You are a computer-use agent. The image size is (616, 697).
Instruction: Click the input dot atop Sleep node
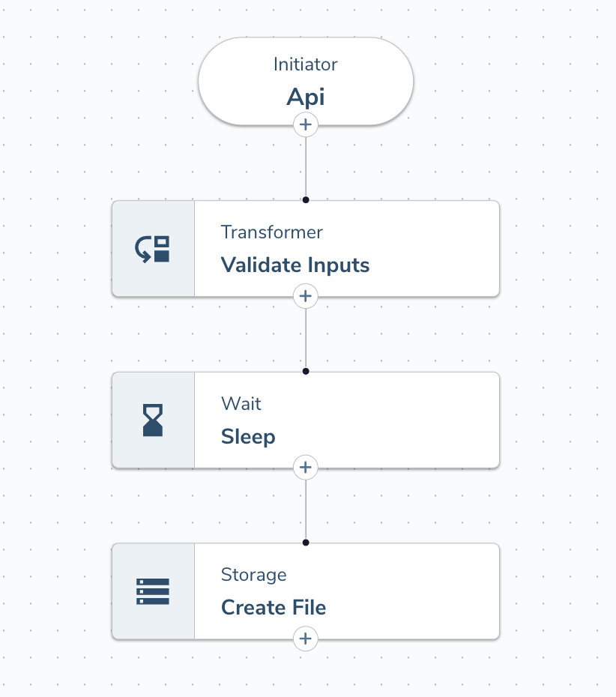305,371
